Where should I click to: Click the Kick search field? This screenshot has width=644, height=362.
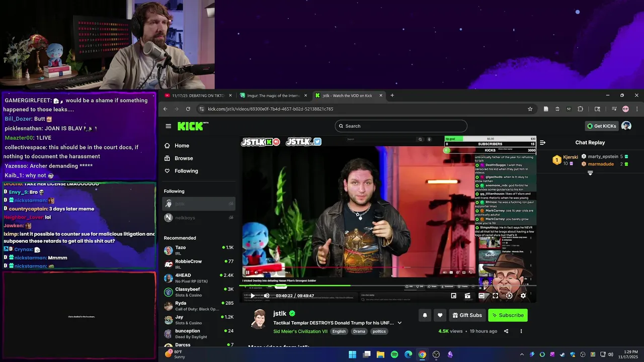(x=401, y=126)
